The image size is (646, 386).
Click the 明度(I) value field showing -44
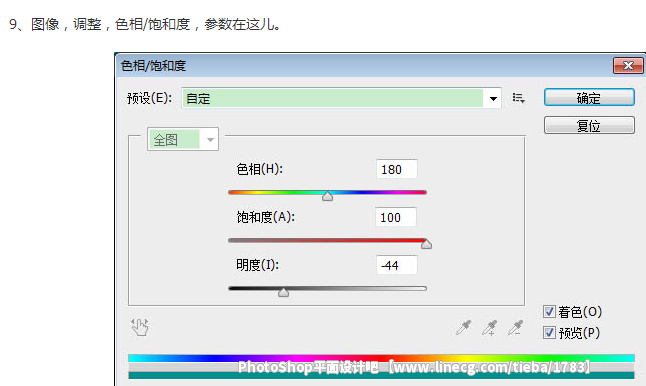397,265
